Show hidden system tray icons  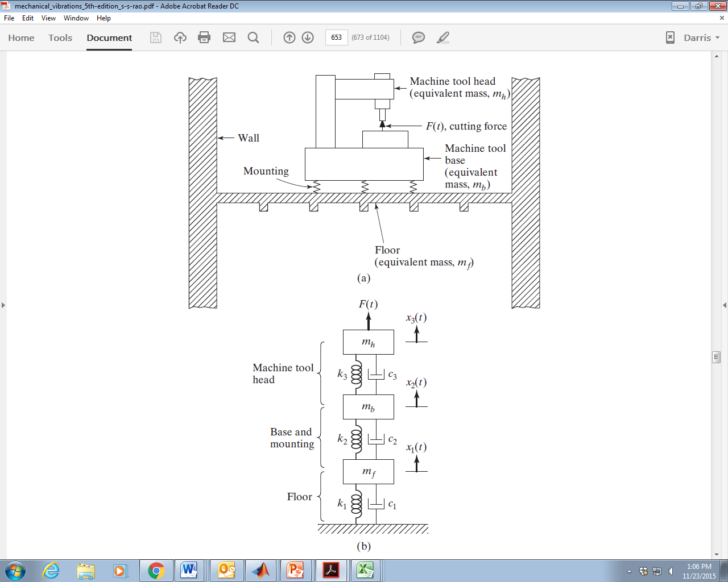tap(630, 572)
